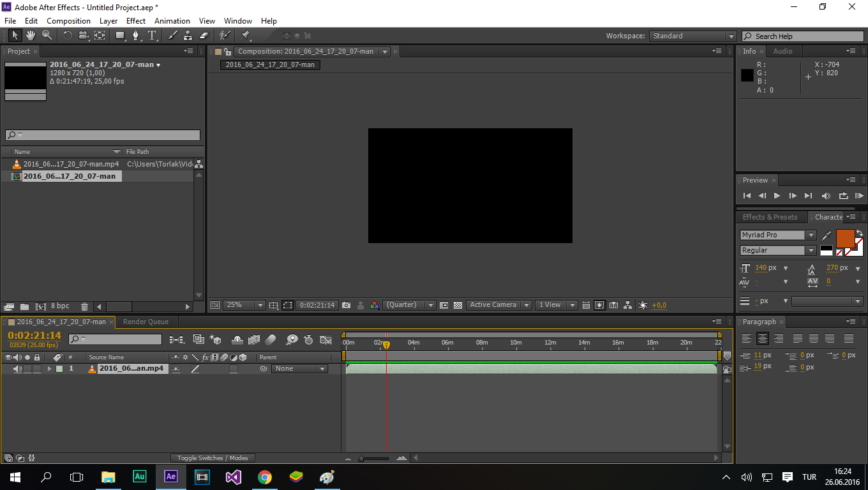Viewport: 868px width, 490px height.
Task: Open the 1 View layout dropdown
Action: point(556,305)
